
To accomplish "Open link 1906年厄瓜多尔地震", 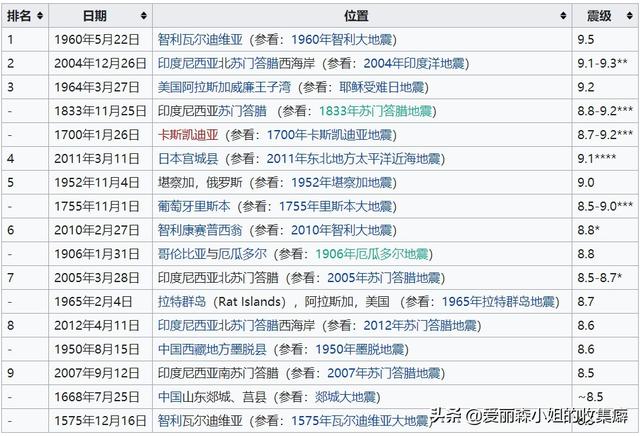I will click(371, 254).
